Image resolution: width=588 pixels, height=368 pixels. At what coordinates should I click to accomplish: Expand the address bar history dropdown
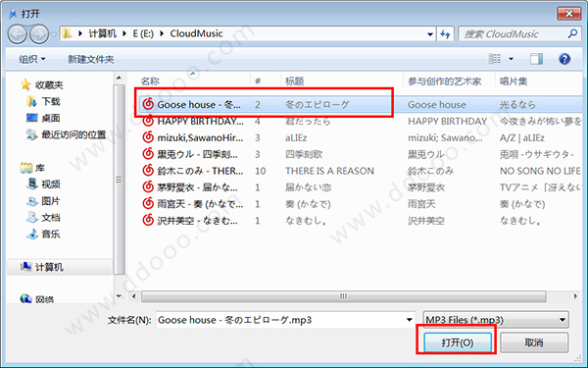point(430,34)
